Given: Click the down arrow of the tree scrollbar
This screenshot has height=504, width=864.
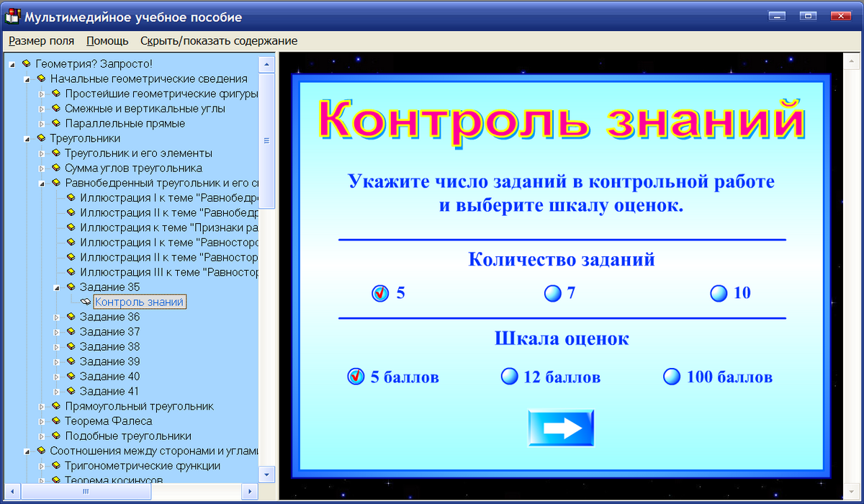Looking at the screenshot, I should pyautogui.click(x=267, y=475).
